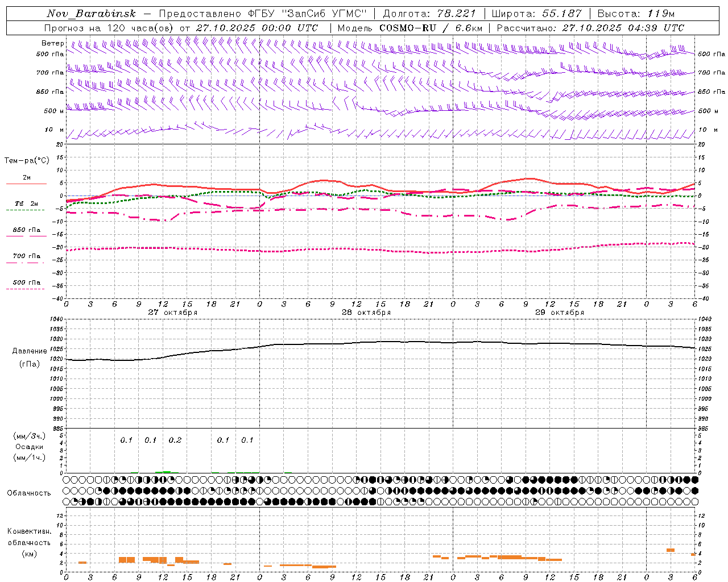728x582 pixels.
Task: Click the date label 27 октября
Action: coord(173,313)
